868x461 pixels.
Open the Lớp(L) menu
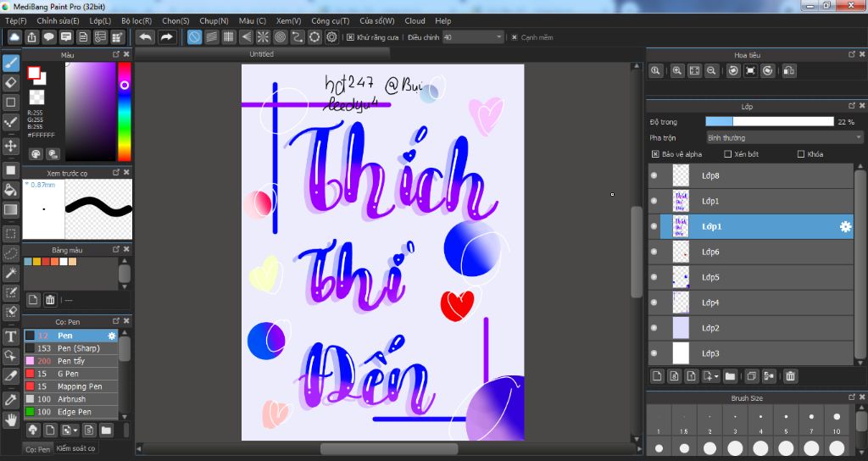coord(100,20)
